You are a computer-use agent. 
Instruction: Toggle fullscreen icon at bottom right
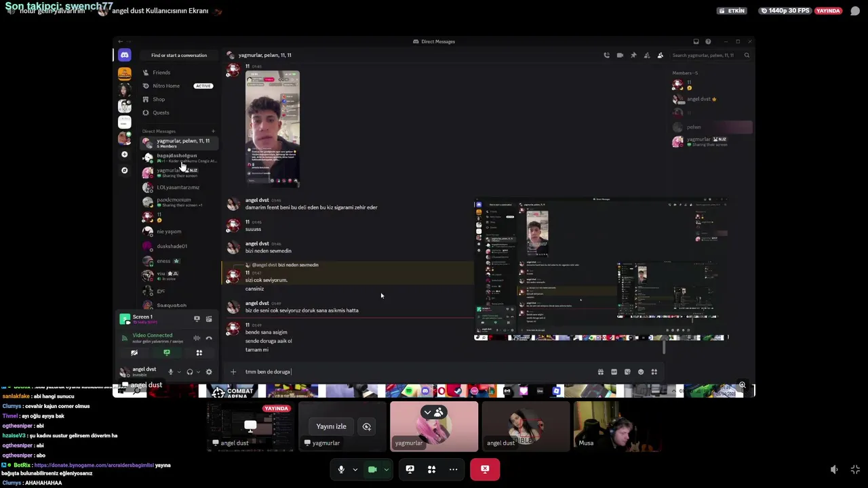(855, 469)
